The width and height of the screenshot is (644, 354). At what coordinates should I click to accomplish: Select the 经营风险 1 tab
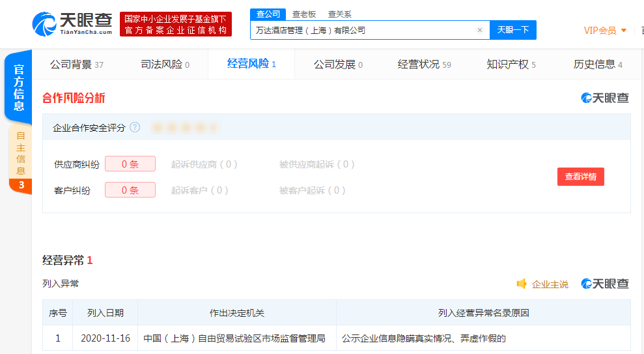coord(251,64)
